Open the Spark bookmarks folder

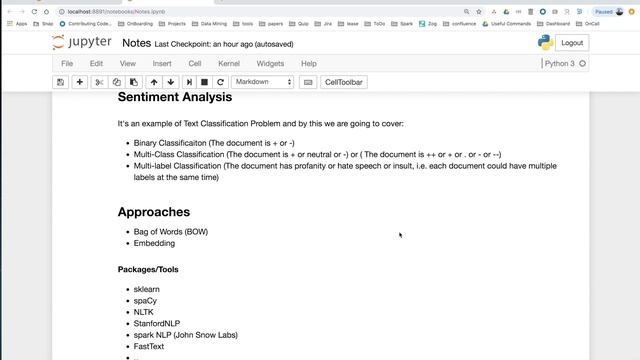pos(402,24)
